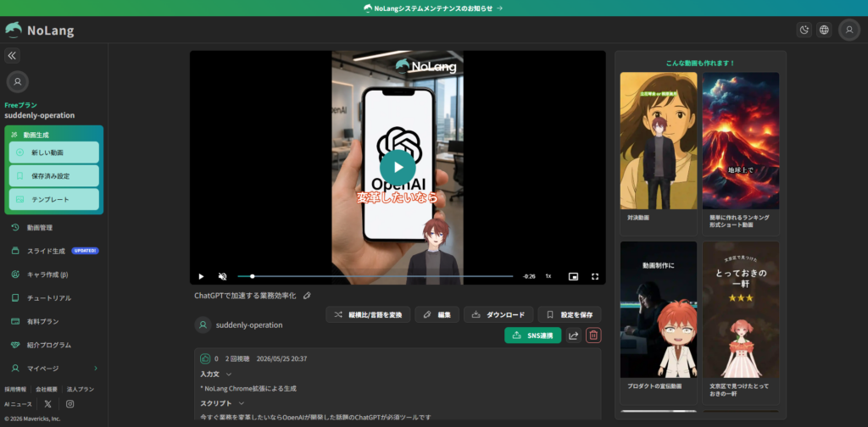The width and height of the screenshot is (868, 427).
Task: Enable picture-in-picture mode
Action: click(x=574, y=276)
